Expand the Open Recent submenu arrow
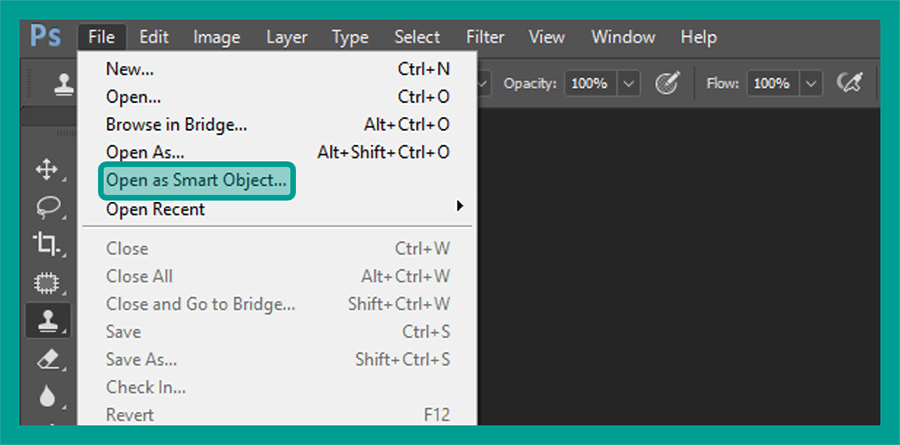Screen dimensions: 900x445 (x=459, y=206)
